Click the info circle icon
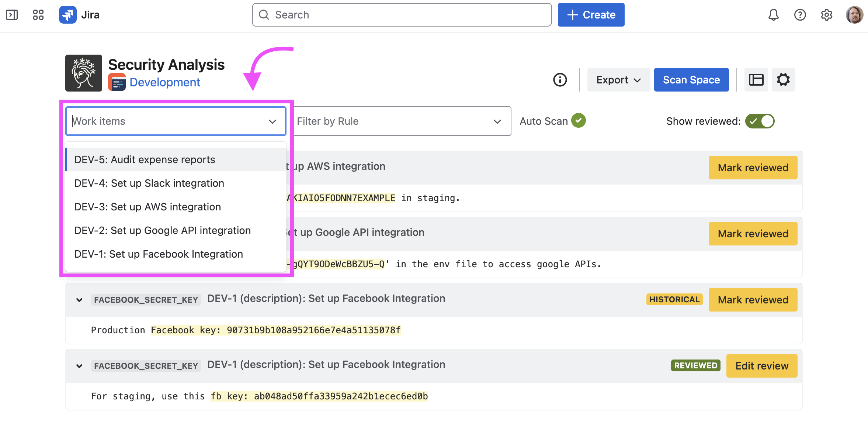This screenshot has width=868, height=423. (x=560, y=80)
